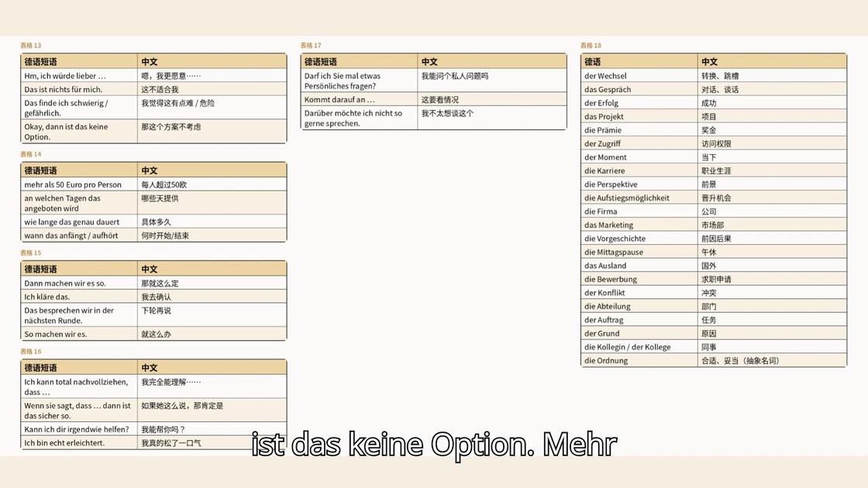Click 'Ich bin echt erleichtert.'

64,443
